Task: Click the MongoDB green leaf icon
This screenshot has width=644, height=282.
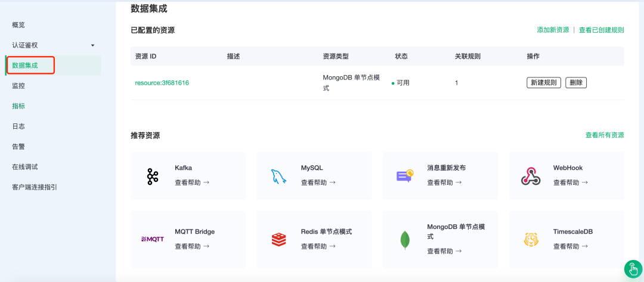Action: click(x=405, y=240)
